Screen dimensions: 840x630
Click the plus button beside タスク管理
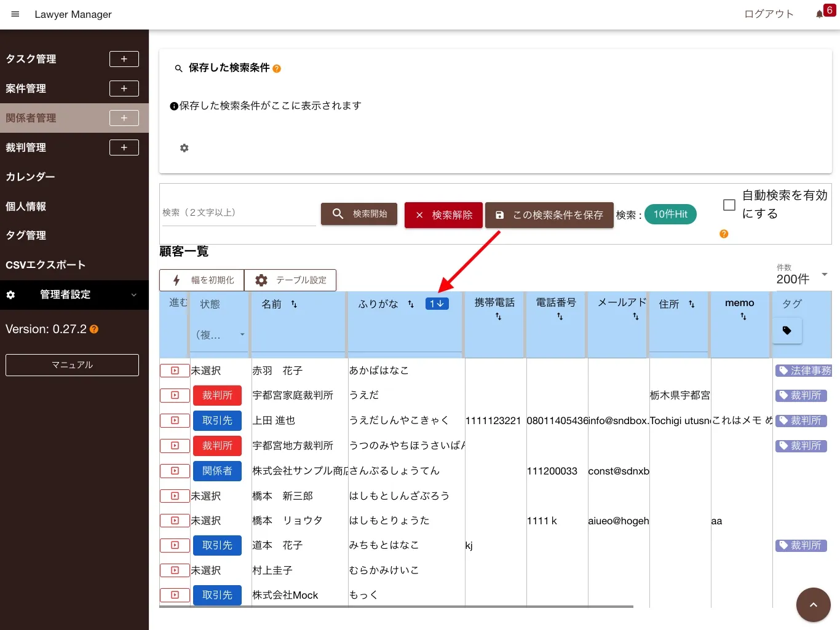click(124, 59)
